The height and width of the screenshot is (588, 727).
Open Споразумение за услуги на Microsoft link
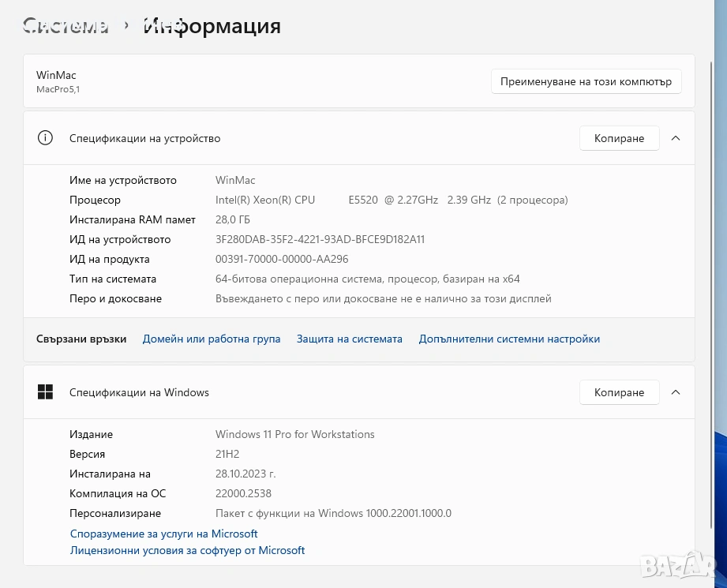point(164,534)
